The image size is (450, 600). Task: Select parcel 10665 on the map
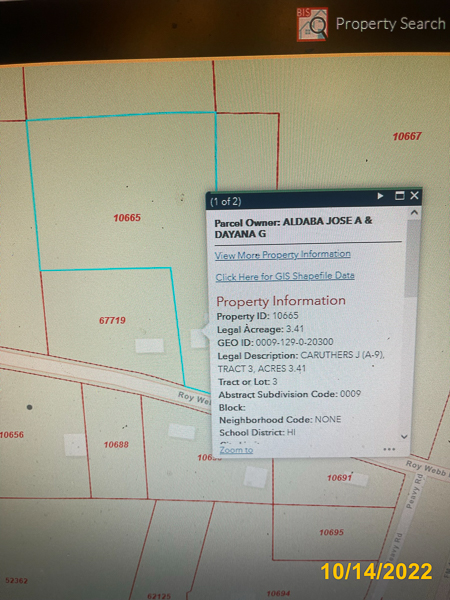tap(127, 218)
